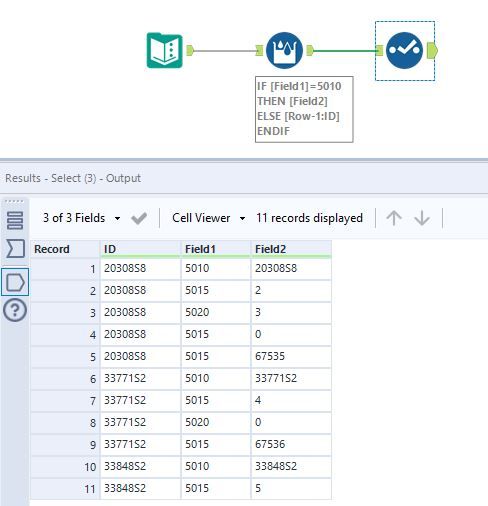Click Field2 cell '0' in record 4
The height and width of the screenshot is (506, 488).
pyautogui.click(x=291, y=335)
